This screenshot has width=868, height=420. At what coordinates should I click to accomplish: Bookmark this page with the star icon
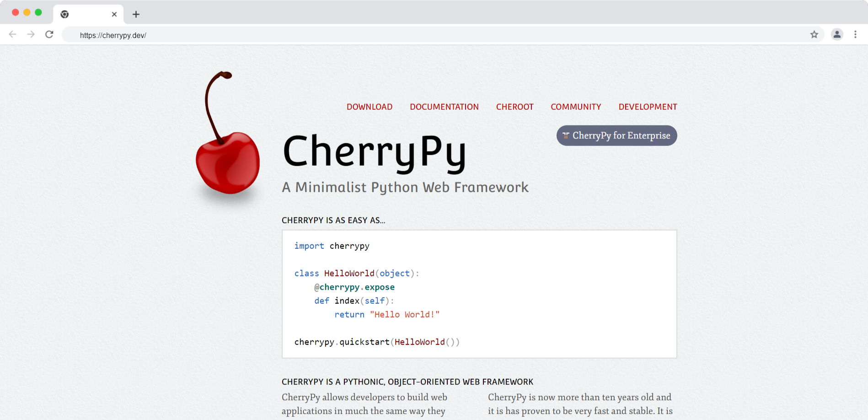point(814,34)
